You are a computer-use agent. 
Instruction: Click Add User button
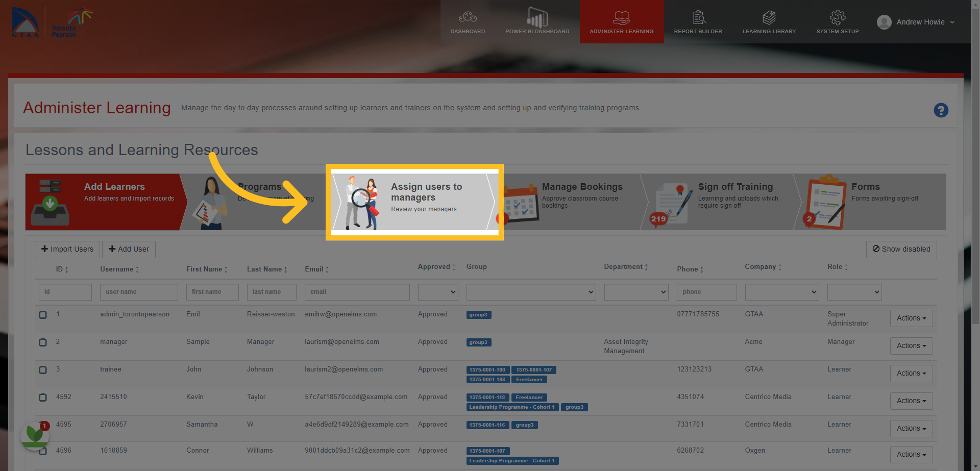pos(129,250)
